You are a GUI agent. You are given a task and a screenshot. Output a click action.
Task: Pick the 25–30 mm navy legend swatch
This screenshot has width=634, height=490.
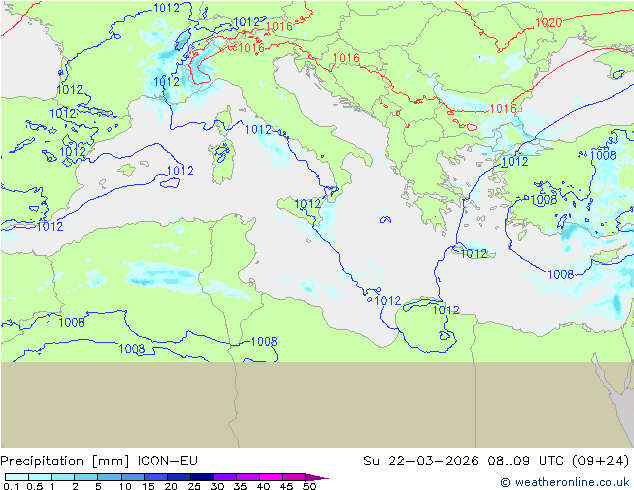(201, 477)
